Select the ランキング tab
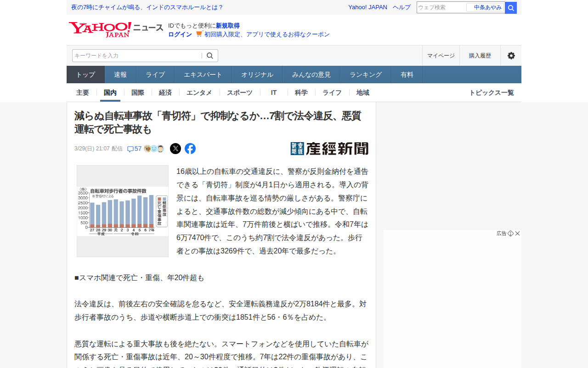The image size is (588, 368). tap(366, 75)
